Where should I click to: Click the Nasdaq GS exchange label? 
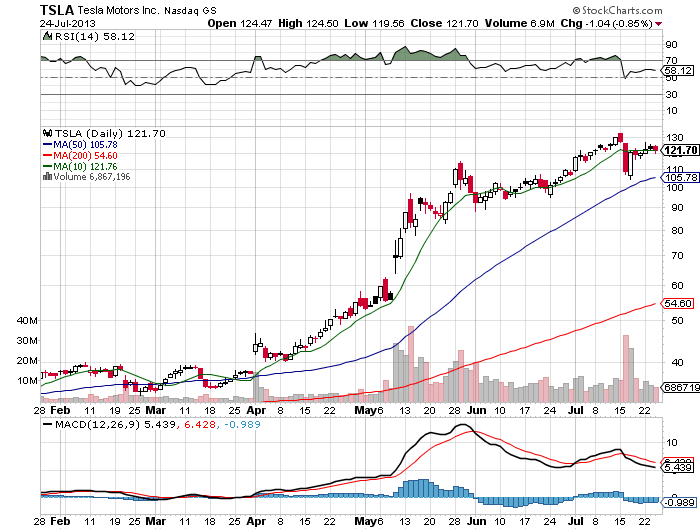tap(191, 11)
